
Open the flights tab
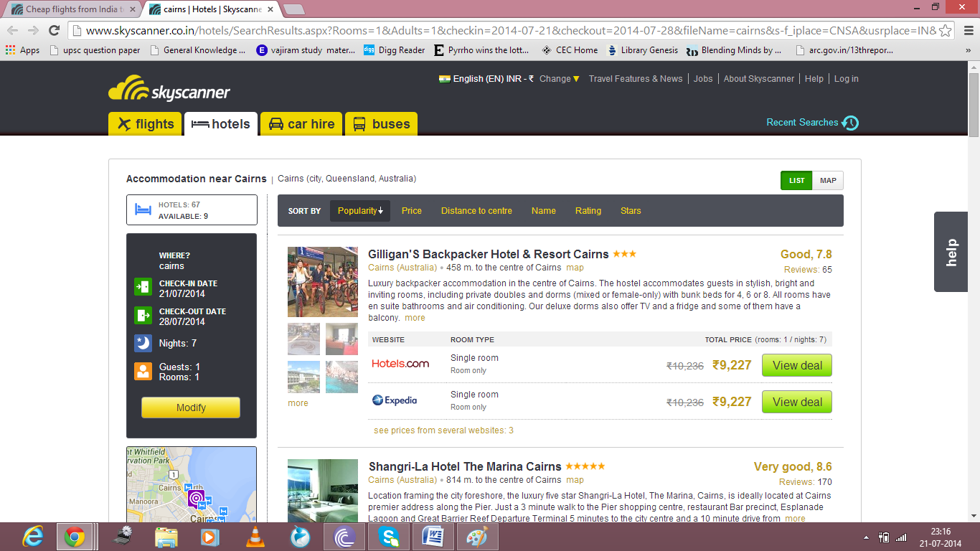[x=146, y=123]
